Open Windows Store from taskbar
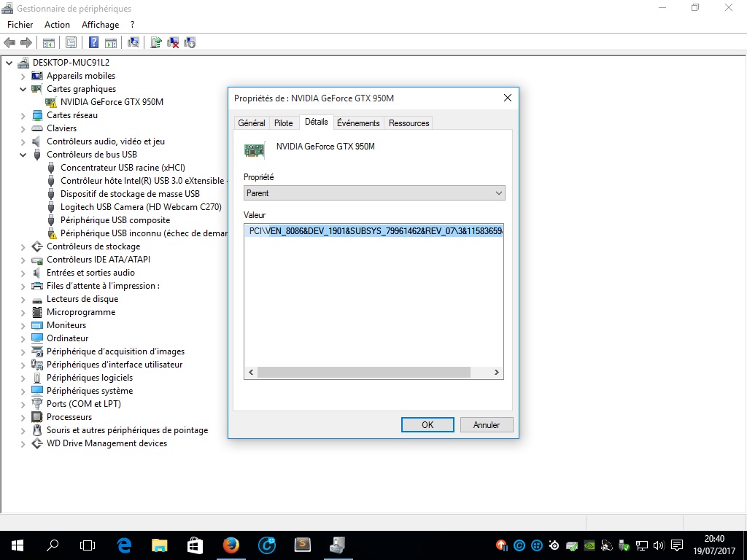 pos(195,545)
